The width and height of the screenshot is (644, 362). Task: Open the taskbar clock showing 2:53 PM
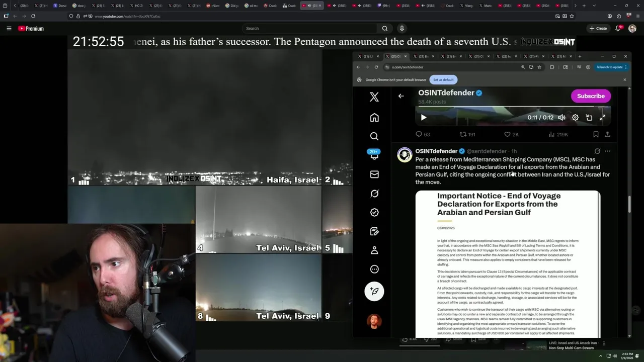click(627, 356)
